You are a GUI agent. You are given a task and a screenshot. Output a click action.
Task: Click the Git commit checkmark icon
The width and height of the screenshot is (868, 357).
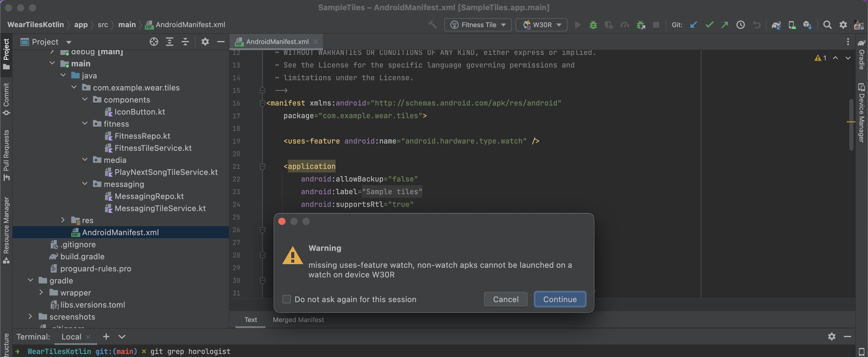click(709, 25)
